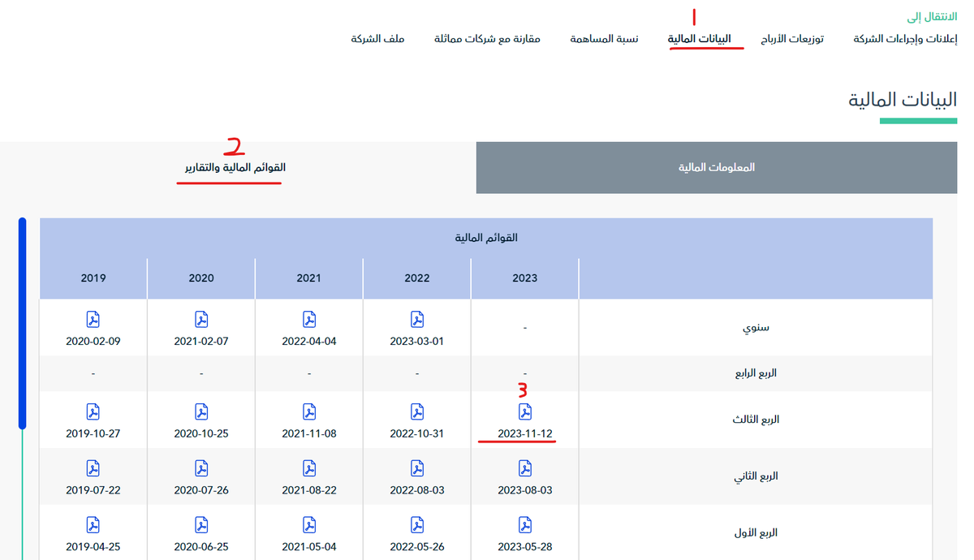Click the date 2022-10-31 text
The height and width of the screenshot is (560, 974).
(x=417, y=433)
